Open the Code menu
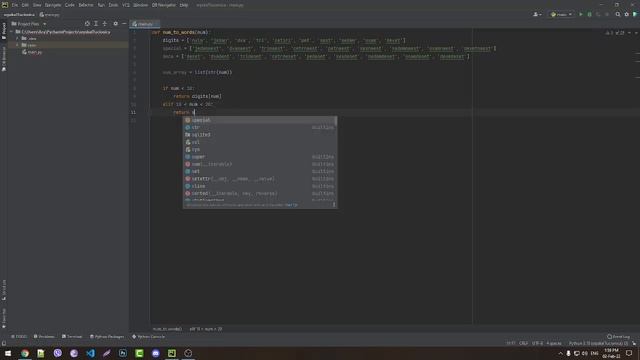 click(x=70, y=5)
